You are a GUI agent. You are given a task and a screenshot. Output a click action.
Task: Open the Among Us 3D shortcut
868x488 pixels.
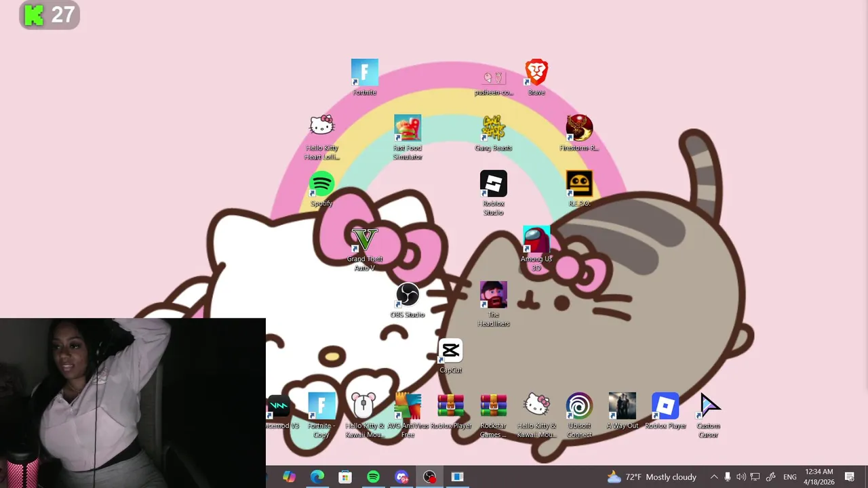[x=536, y=249]
